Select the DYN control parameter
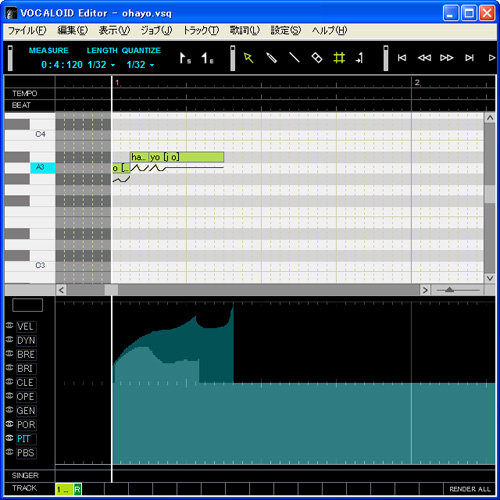The image size is (500, 500). (26, 340)
